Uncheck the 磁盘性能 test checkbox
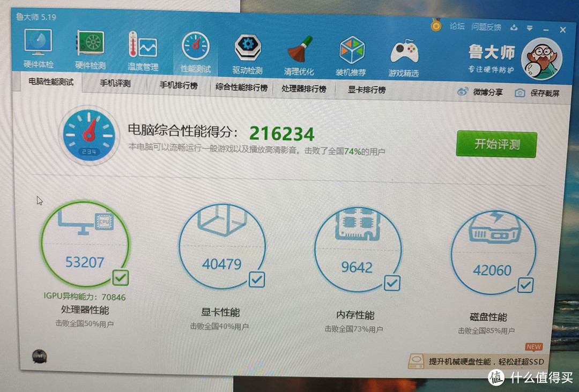Image resolution: width=579 pixels, height=392 pixels. pyautogui.click(x=525, y=285)
